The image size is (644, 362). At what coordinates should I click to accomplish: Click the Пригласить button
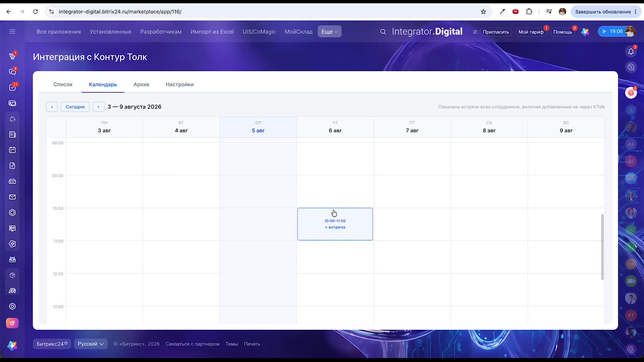click(496, 32)
